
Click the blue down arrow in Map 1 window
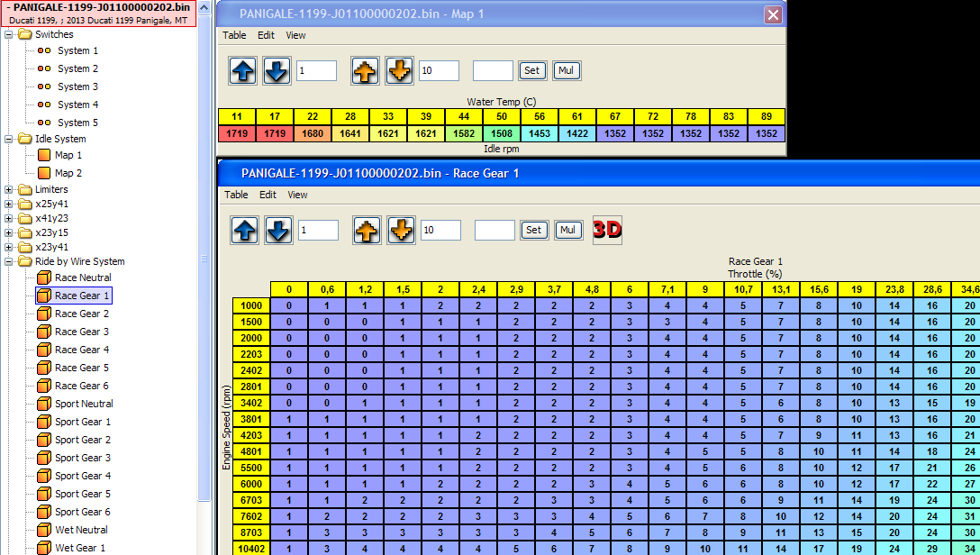coord(277,70)
